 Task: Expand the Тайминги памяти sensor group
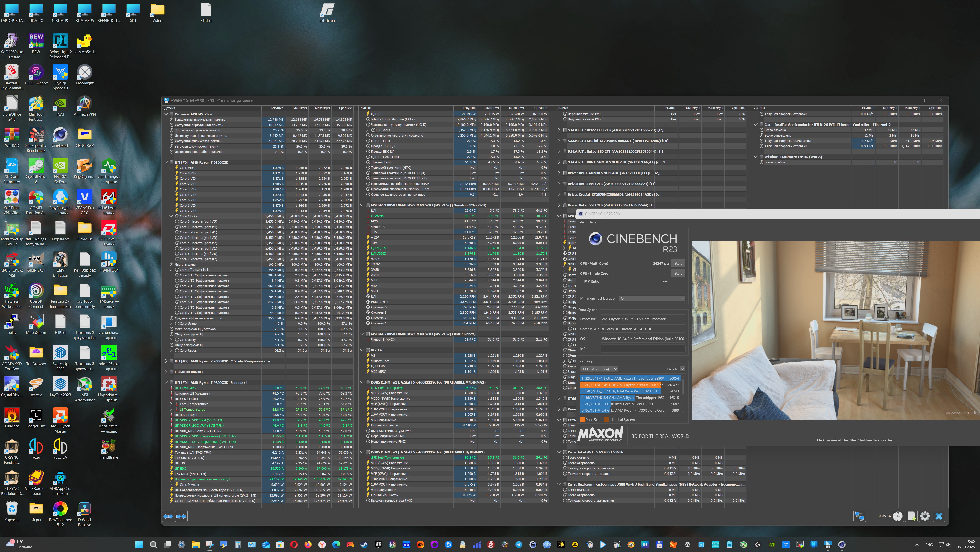point(166,372)
